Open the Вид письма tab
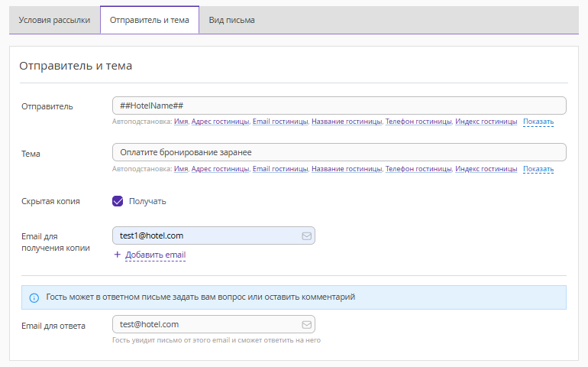 (231, 20)
